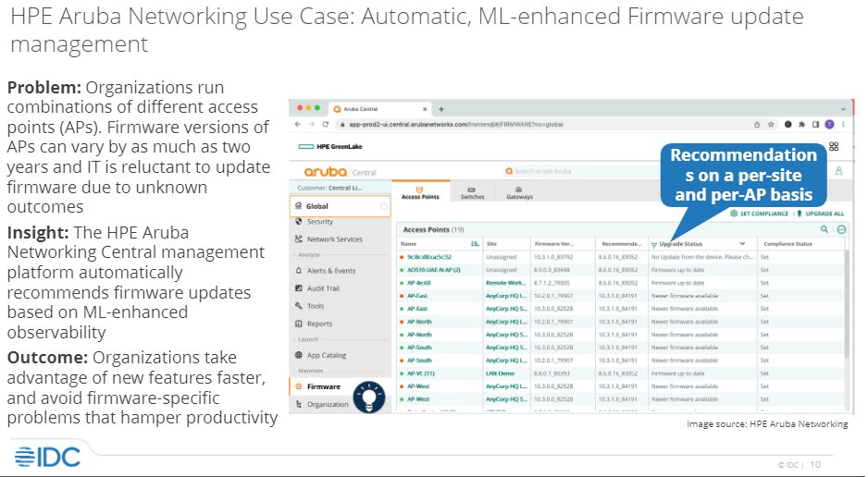Viewport: 868px width, 477px height.
Task: Click firmware version 10.3.1.0_83792
Action: tap(553, 257)
